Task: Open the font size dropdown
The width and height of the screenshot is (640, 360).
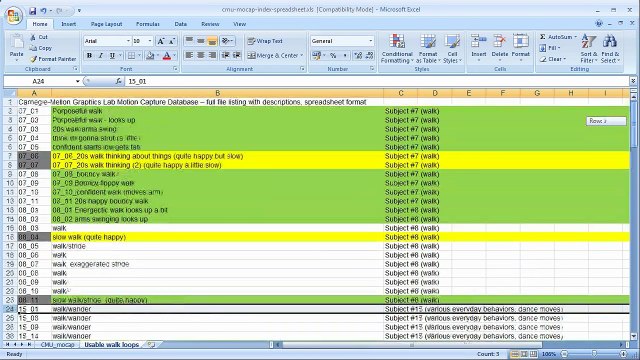Action: pos(150,41)
